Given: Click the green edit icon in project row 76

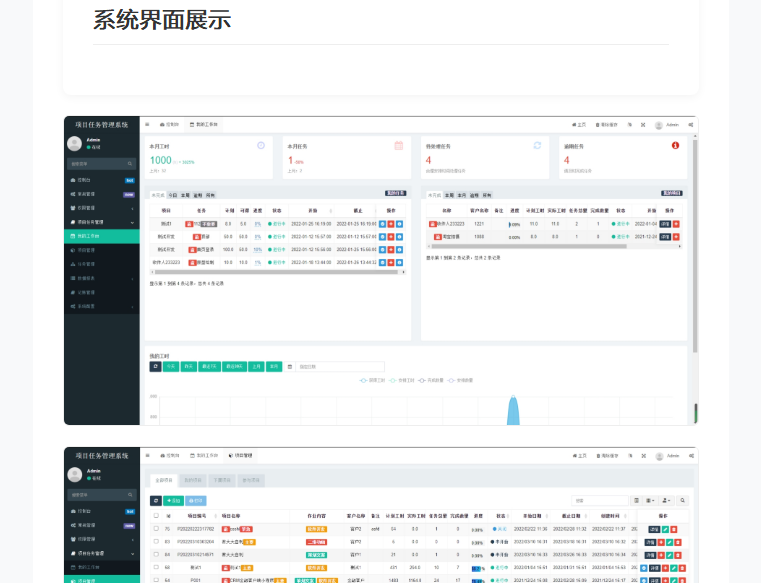Looking at the screenshot, I should pyautogui.click(x=665, y=530).
